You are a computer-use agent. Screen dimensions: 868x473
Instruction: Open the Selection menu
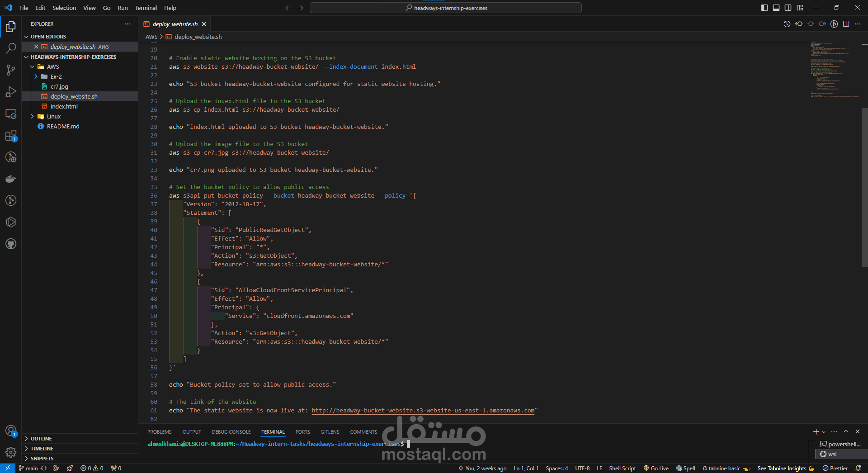pos(64,8)
